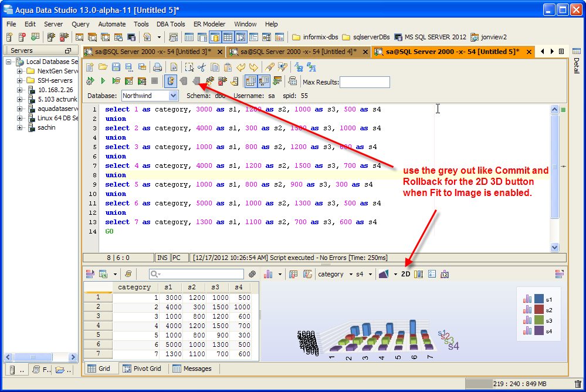Toggle the pivot view button in main toolbar
The width and height of the screenshot is (586, 392).
point(241,37)
